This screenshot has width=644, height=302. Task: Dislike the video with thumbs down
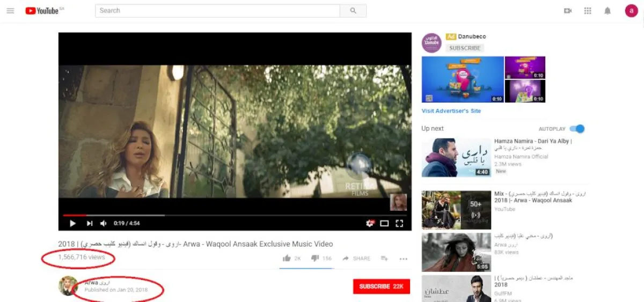[x=315, y=259]
